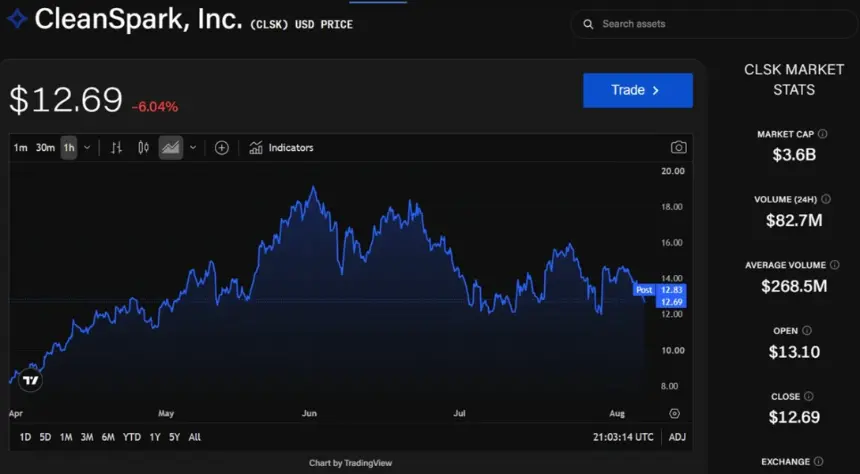The height and width of the screenshot is (474, 860).
Task: Show Average Volume info icon
Action: coord(834,265)
